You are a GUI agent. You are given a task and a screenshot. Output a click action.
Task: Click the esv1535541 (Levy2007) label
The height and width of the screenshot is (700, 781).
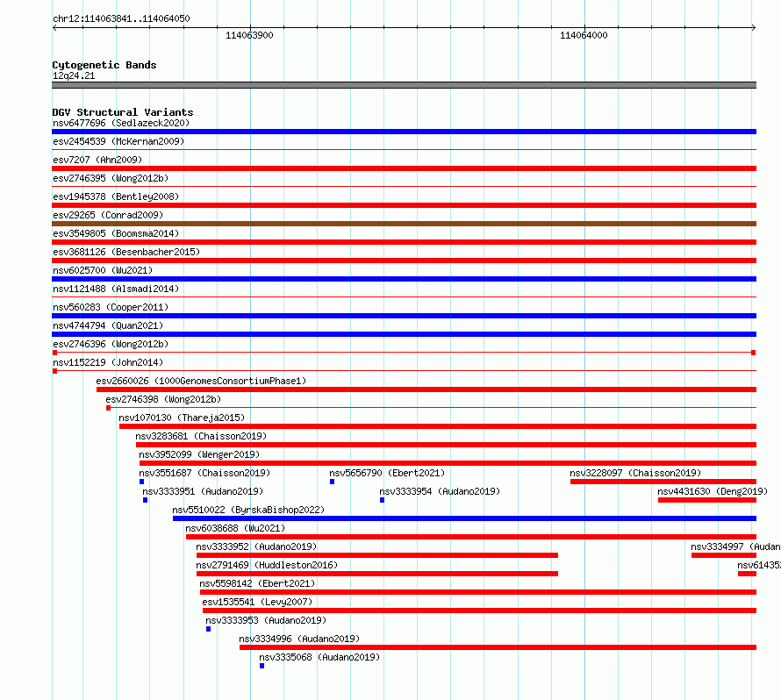tap(257, 602)
